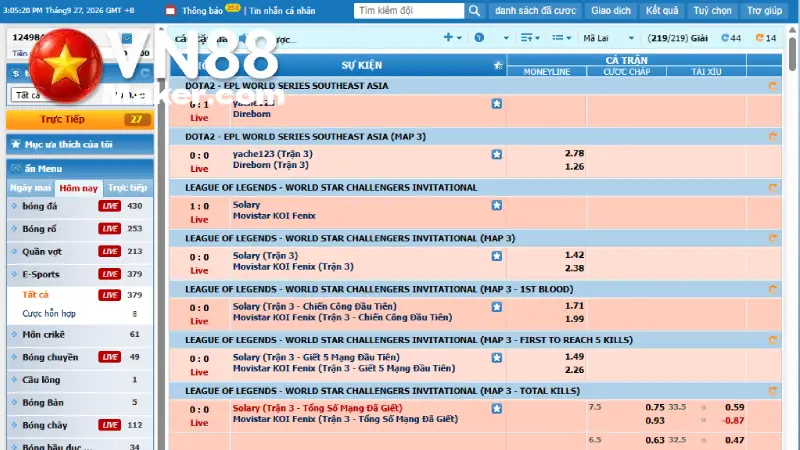The width and height of the screenshot is (800, 450).
Task: Click the refresh counter showing 44
Action: pos(731,38)
